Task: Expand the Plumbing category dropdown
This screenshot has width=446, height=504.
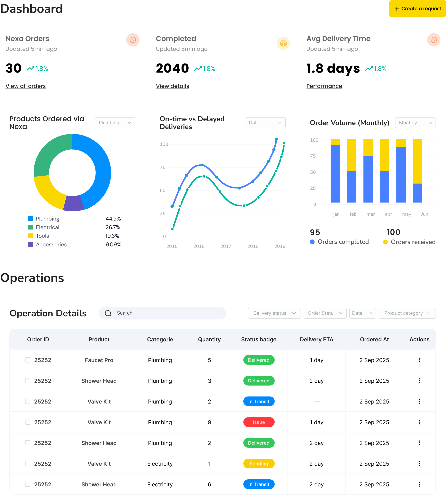Action: (115, 123)
